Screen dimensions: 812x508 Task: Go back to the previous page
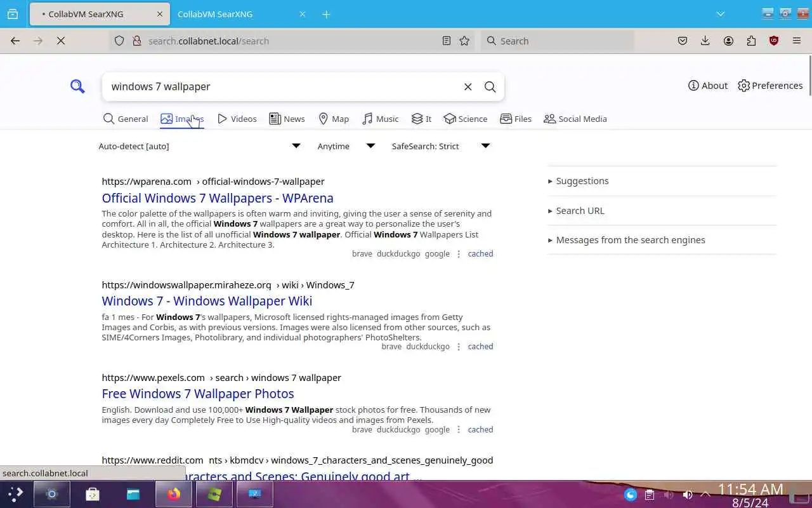[x=15, y=41]
